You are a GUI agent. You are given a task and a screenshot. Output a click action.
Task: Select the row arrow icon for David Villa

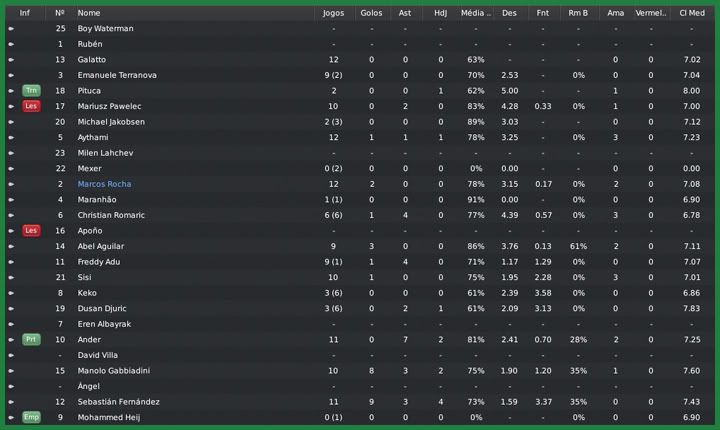[x=12, y=355]
